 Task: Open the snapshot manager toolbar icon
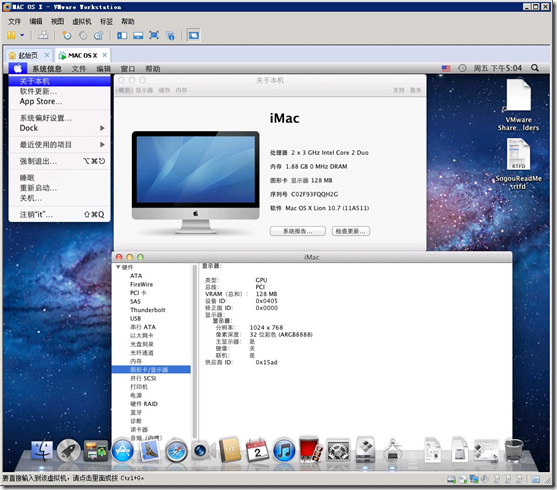point(98,35)
